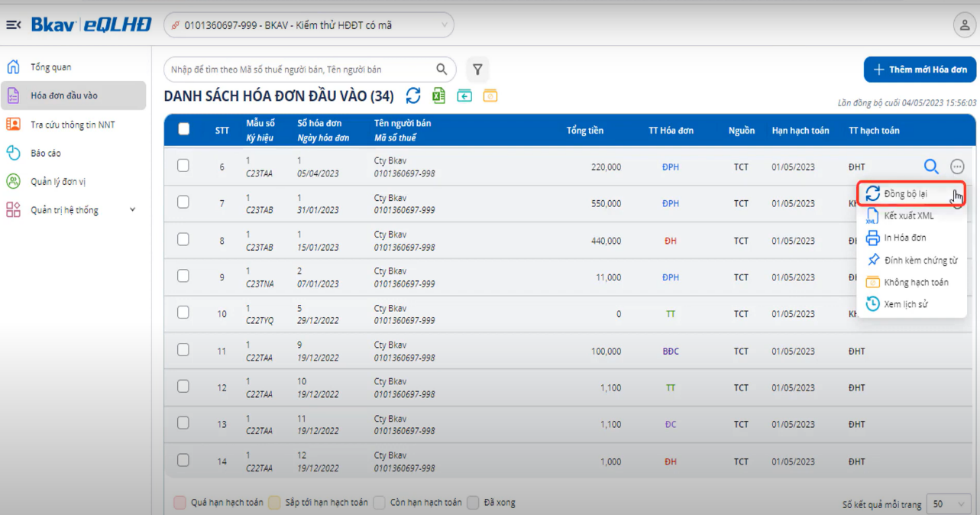The width and height of the screenshot is (980, 515).
Task: Click Thêm mới Hóa đơn button
Action: (x=920, y=70)
